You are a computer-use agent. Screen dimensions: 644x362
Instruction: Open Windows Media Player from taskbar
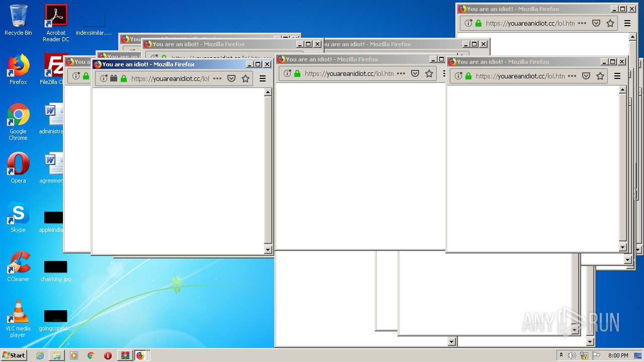pyautogui.click(x=74, y=355)
